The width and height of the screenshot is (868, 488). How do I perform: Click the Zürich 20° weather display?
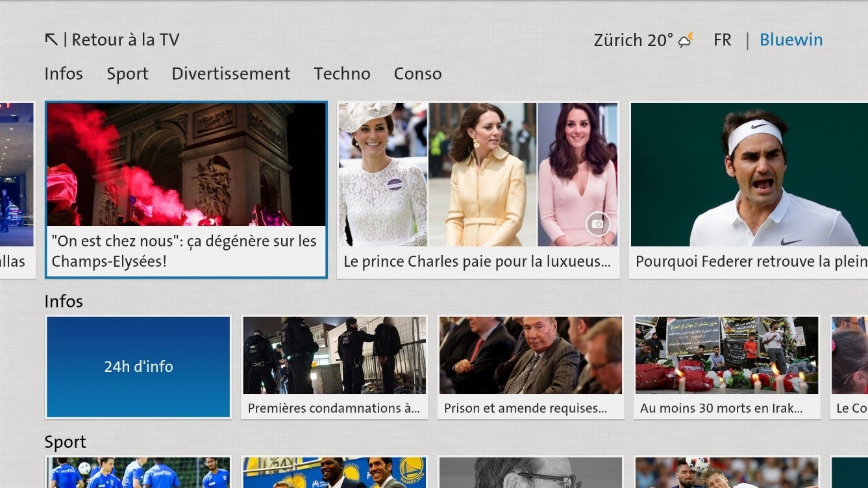point(633,40)
